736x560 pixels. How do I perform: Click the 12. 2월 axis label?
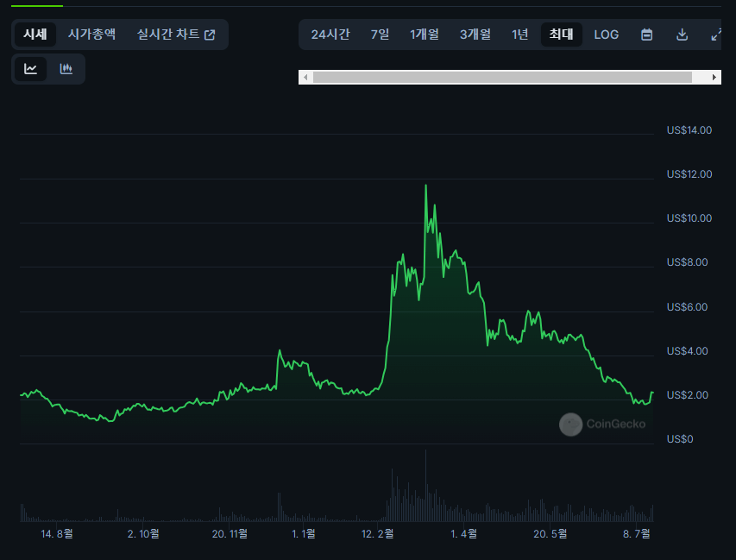[378, 533]
